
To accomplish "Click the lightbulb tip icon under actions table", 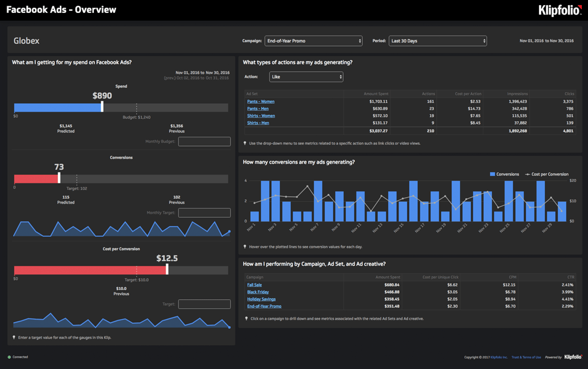I will pos(245,143).
